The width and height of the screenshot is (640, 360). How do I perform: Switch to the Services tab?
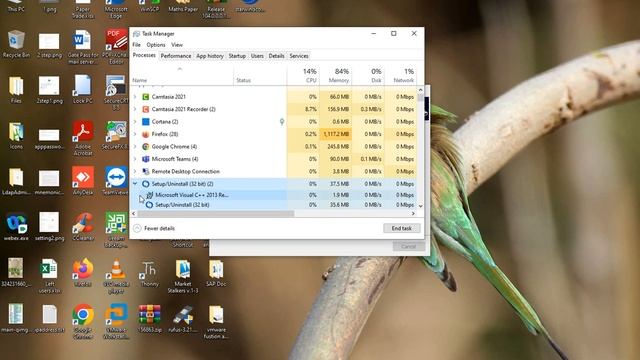[299, 56]
